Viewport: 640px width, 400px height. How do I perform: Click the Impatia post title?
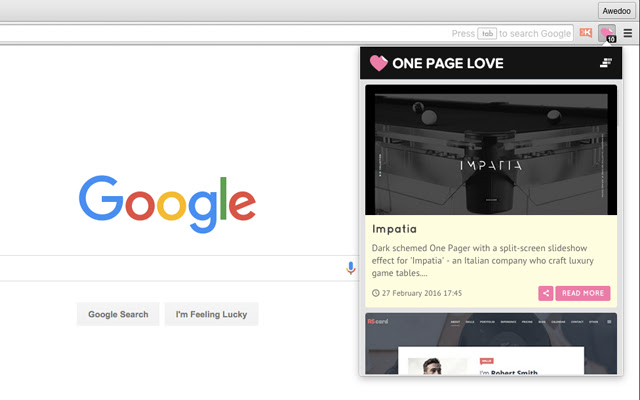point(394,229)
